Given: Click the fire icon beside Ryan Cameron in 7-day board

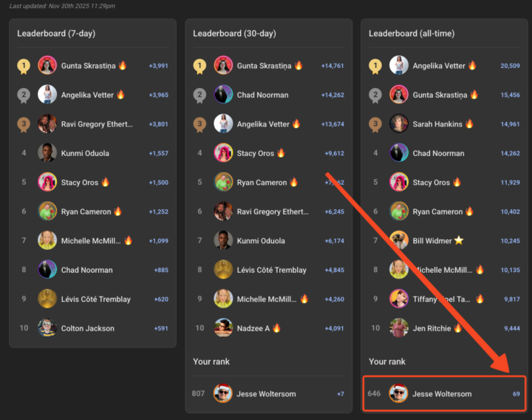Looking at the screenshot, I should [117, 211].
